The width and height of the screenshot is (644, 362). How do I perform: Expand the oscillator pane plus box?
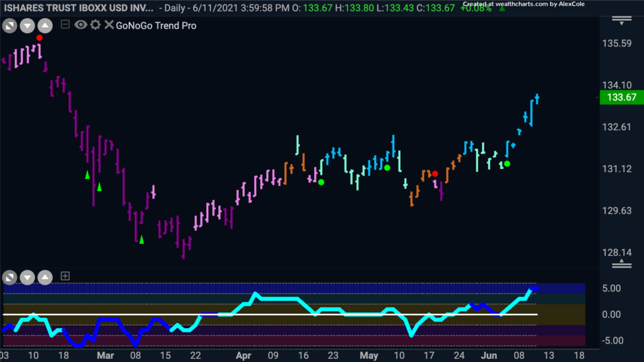tap(65, 277)
